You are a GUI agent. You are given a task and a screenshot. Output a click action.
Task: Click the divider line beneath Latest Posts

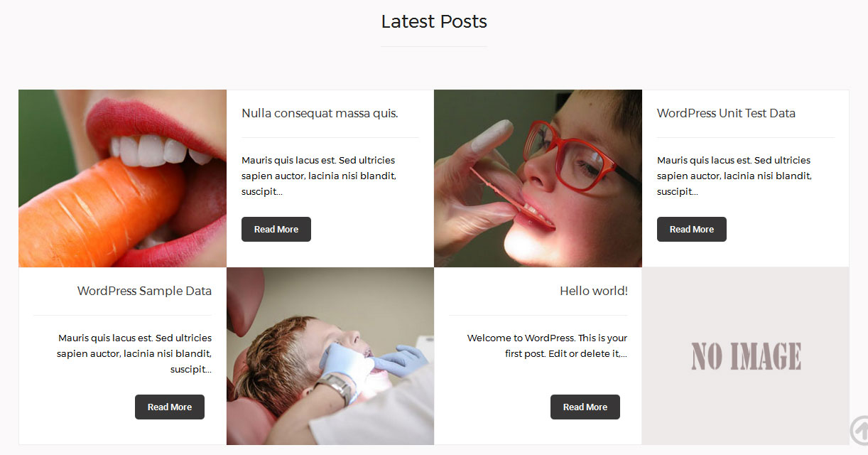[434, 46]
